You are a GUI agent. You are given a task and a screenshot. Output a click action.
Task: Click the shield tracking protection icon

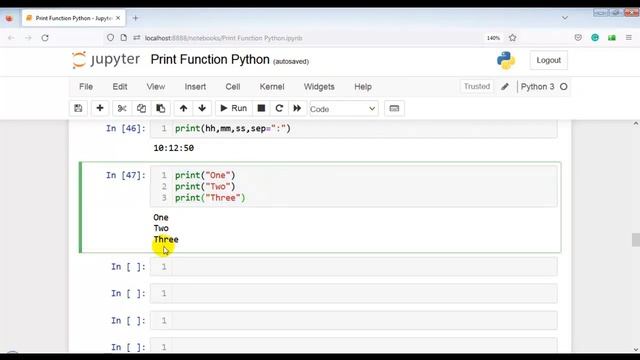coord(111,38)
